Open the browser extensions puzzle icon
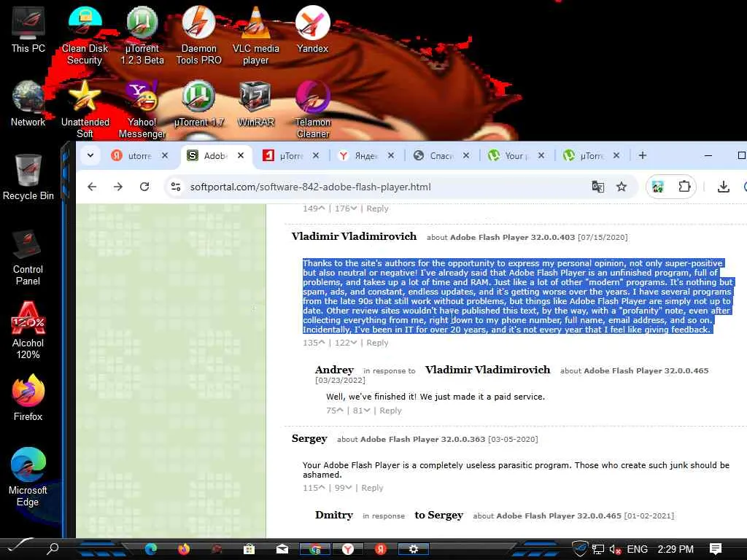This screenshot has height=560, width=747. tap(684, 187)
